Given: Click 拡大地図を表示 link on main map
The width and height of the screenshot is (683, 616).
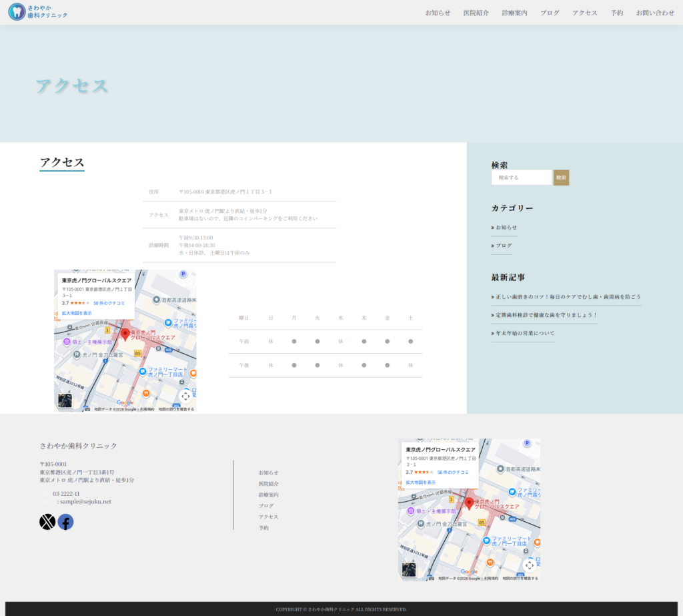Looking at the screenshot, I should pos(77,313).
